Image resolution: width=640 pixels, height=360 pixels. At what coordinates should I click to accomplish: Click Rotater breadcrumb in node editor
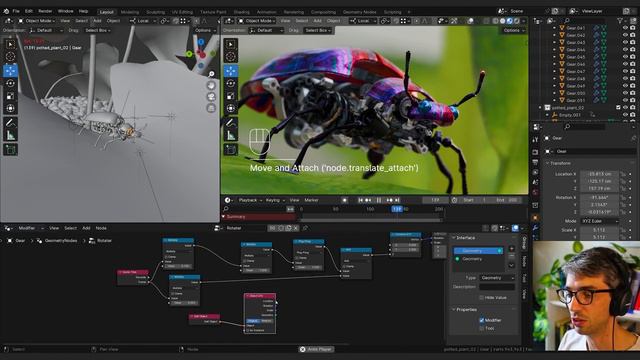[104, 240]
